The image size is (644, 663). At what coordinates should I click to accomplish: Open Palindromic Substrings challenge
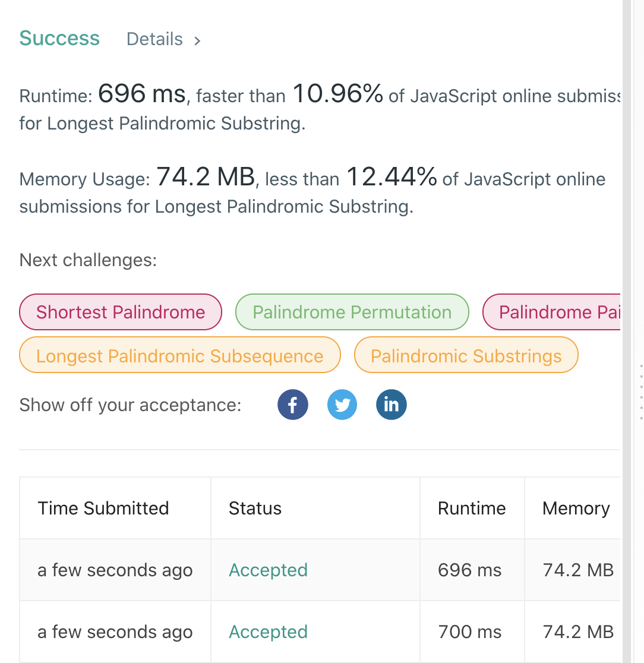[466, 356]
